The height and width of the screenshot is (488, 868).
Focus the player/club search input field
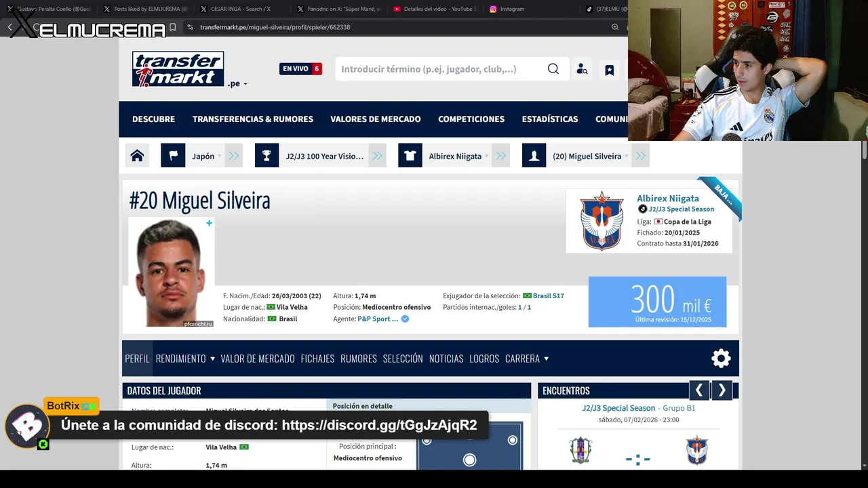coord(441,69)
